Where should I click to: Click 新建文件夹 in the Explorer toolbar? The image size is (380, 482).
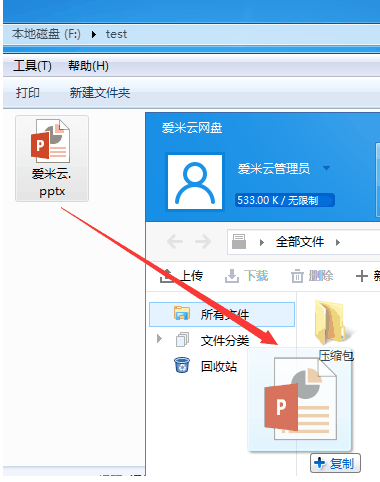[x=100, y=92]
